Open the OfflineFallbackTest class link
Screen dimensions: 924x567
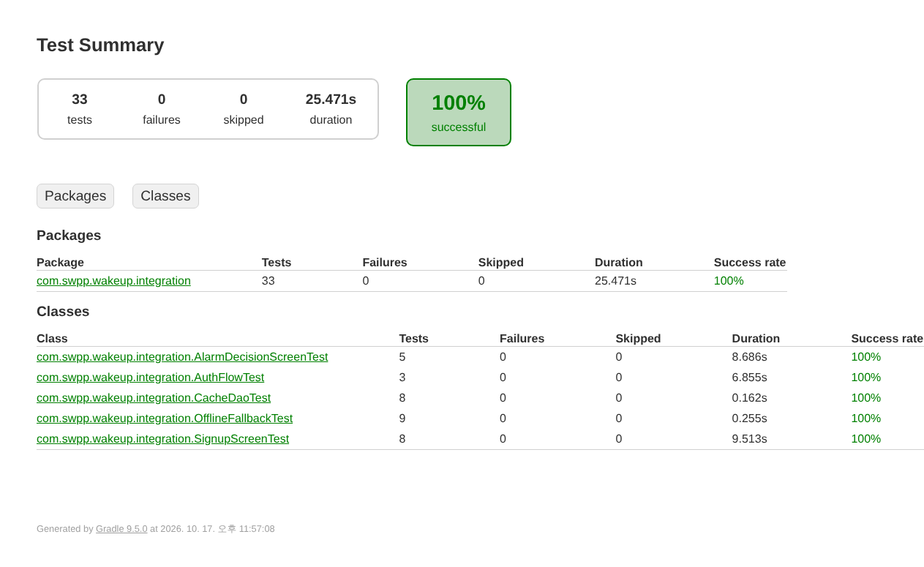pyautogui.click(x=165, y=418)
